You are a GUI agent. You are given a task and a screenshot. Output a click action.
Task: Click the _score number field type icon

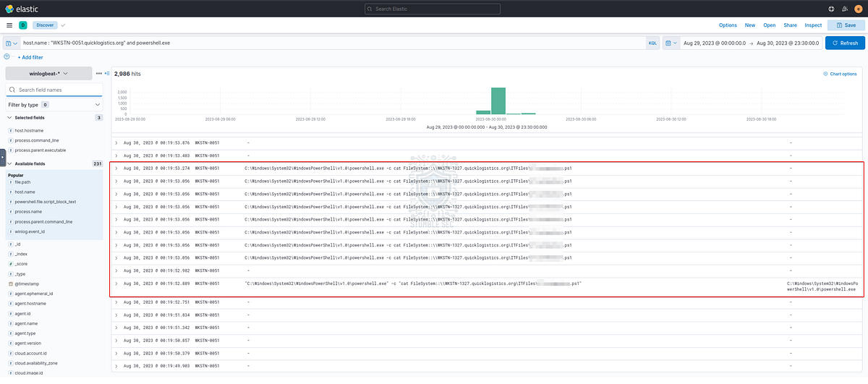10,265
